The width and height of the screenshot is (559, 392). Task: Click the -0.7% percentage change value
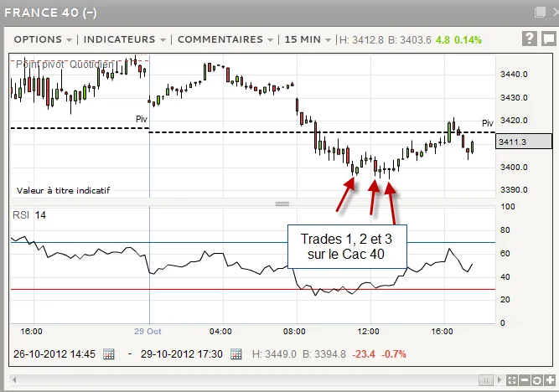(394, 354)
